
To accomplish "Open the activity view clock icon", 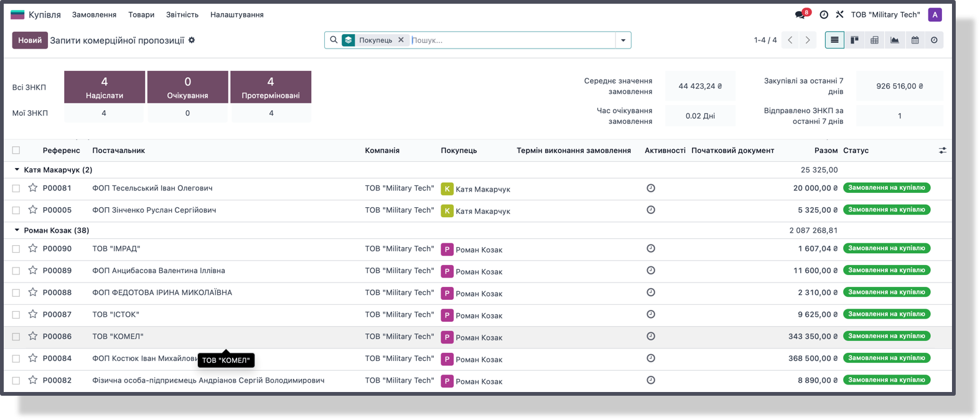I will (x=934, y=40).
